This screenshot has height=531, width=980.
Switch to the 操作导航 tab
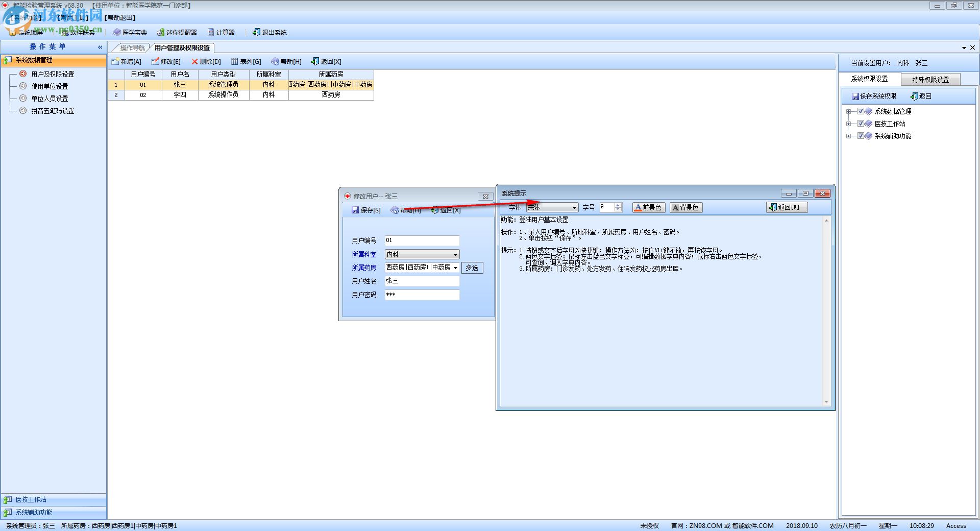pos(132,47)
